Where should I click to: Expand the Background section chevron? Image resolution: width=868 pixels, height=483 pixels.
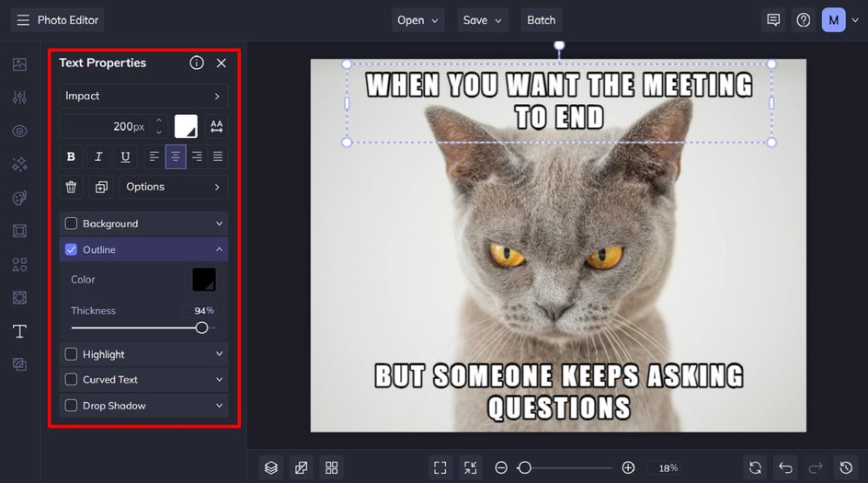(219, 224)
